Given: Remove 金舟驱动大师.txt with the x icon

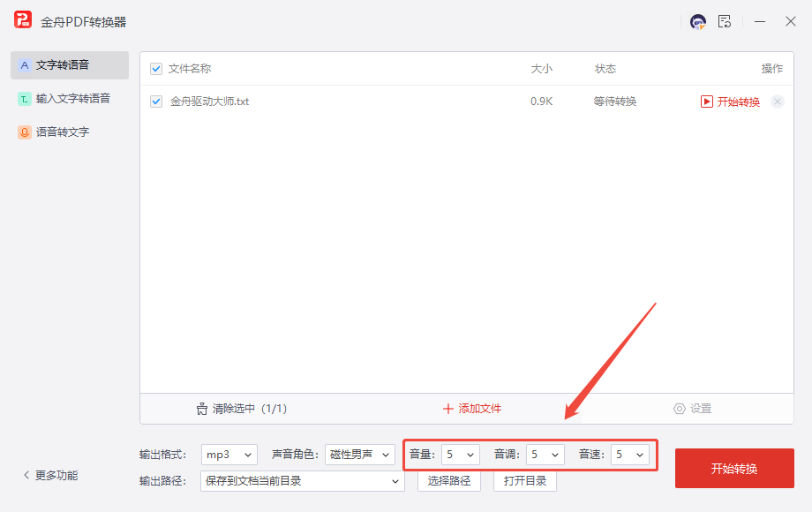Looking at the screenshot, I should [778, 102].
